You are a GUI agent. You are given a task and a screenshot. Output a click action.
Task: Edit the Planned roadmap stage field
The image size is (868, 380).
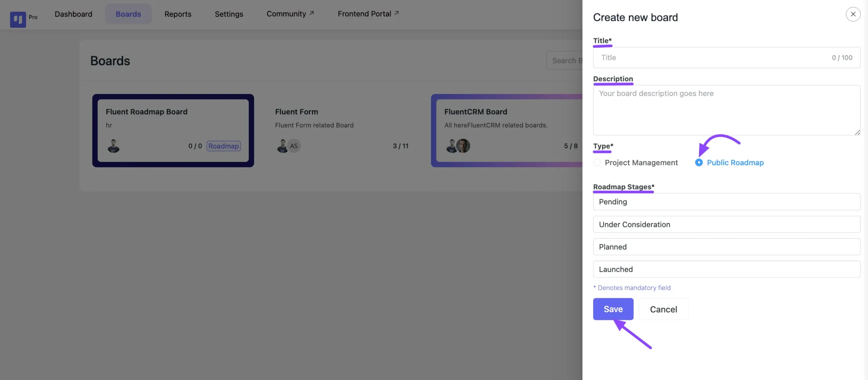point(727,247)
